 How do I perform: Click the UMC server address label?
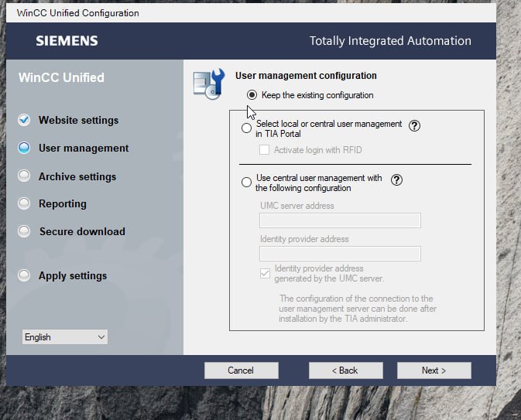point(297,206)
